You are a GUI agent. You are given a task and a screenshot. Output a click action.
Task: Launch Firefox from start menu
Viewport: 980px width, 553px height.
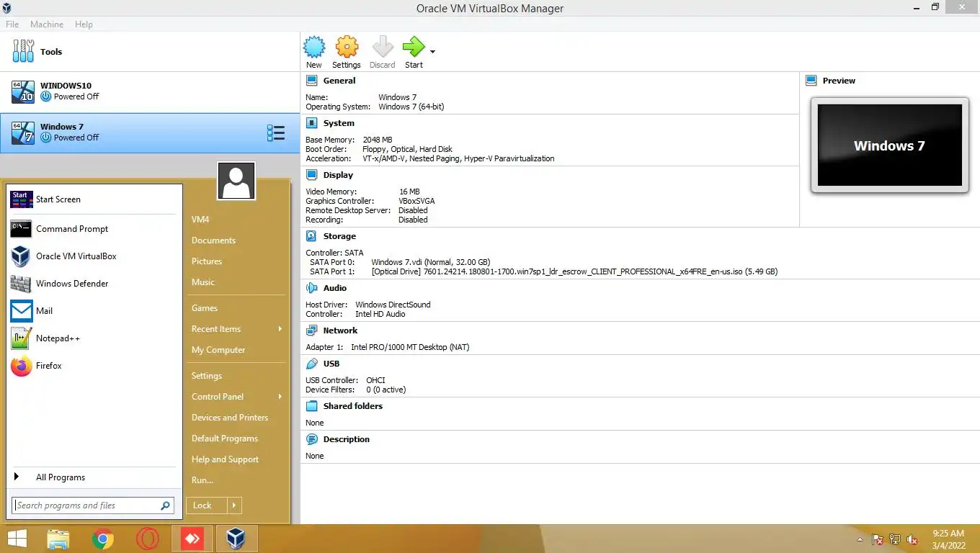(x=94, y=366)
